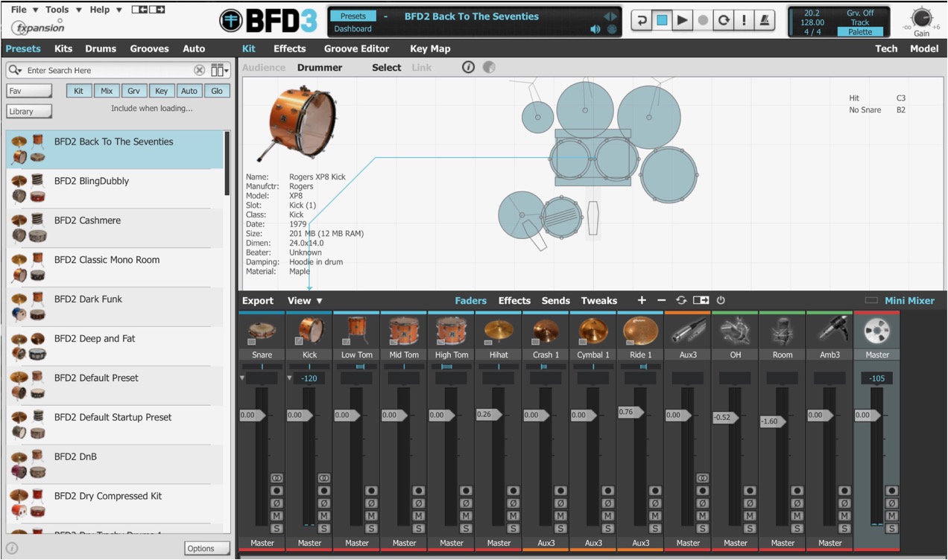Remove mixer channel with minus icon

661,300
